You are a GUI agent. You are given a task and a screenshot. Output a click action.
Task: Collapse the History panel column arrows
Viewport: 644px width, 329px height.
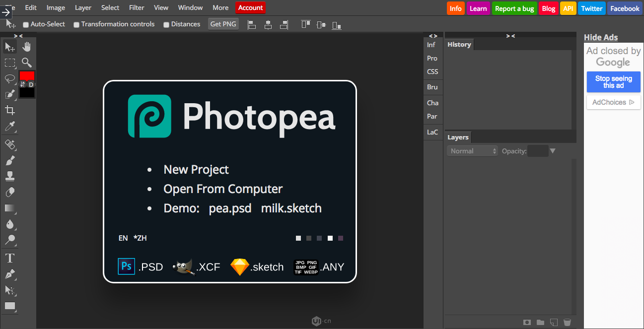coord(510,36)
